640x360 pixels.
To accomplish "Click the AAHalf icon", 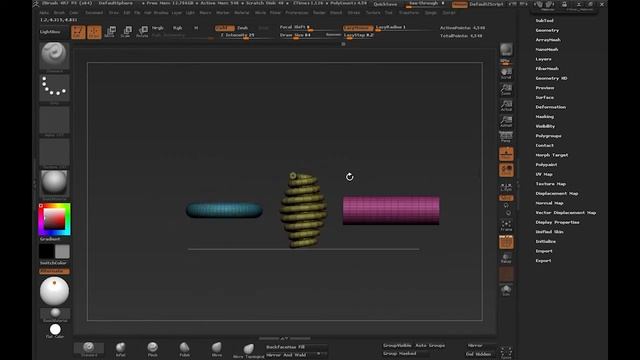I will (506, 121).
